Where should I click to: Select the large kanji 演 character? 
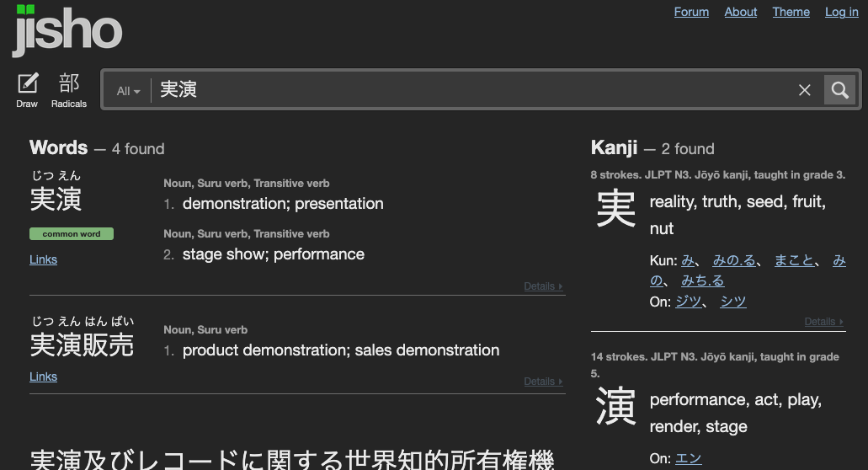pos(615,405)
